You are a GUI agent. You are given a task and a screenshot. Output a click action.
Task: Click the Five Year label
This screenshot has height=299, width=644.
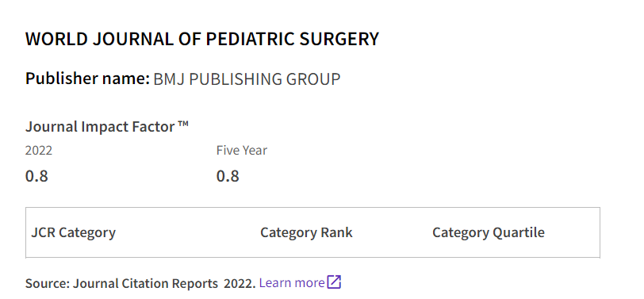[242, 151]
